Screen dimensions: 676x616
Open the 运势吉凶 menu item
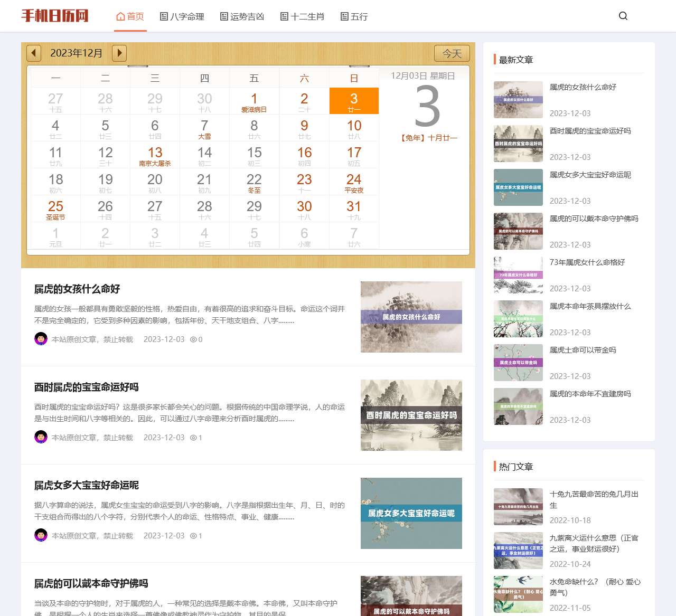[x=242, y=16]
